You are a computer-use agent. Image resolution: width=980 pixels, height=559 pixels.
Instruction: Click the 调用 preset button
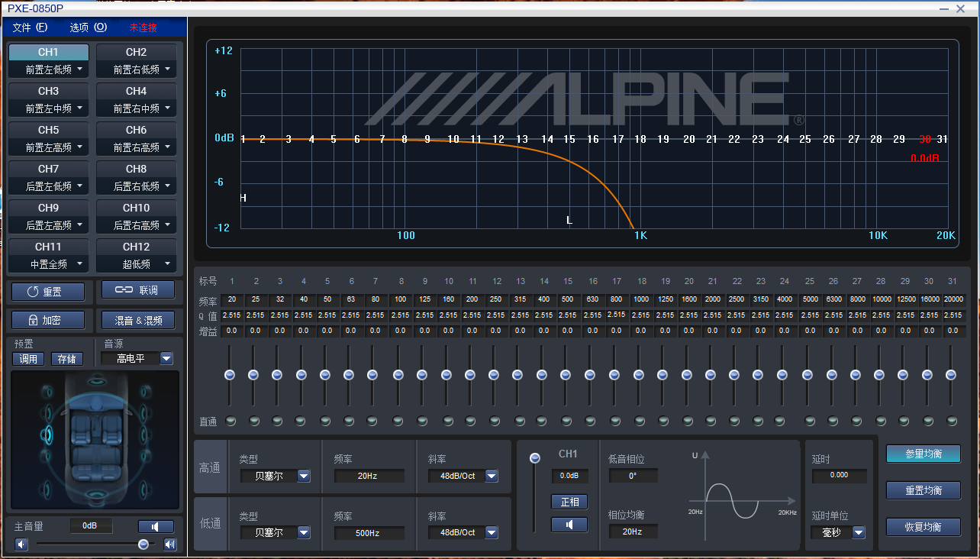[28, 359]
